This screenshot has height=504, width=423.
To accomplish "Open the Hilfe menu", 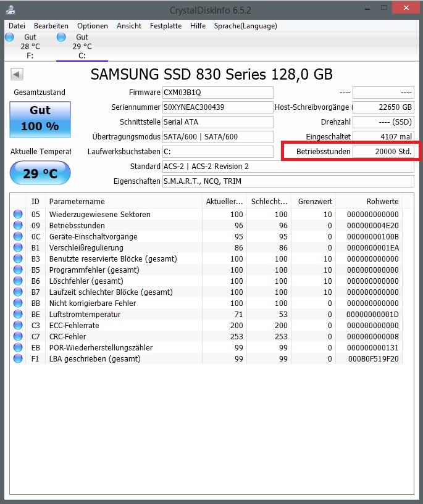I will coord(198,26).
